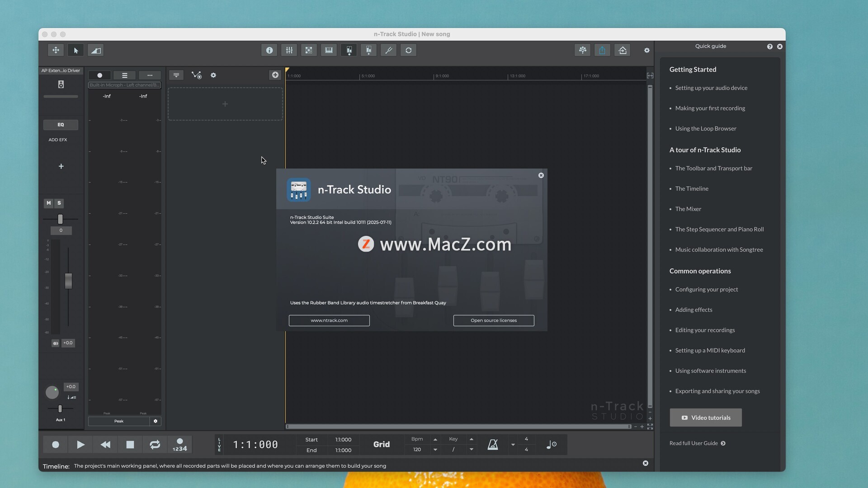Open track panel settings gear icon
This screenshot has height=488, width=868.
[x=213, y=75]
